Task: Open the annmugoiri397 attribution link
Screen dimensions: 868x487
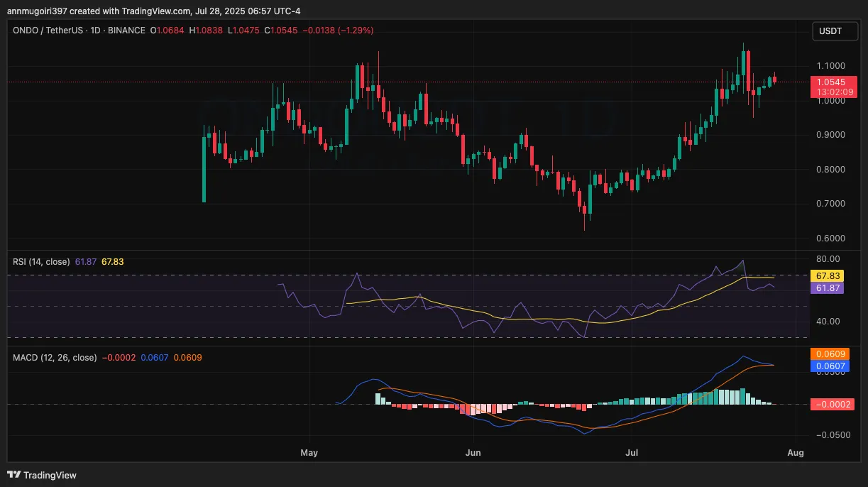Action: pyautogui.click(x=37, y=11)
